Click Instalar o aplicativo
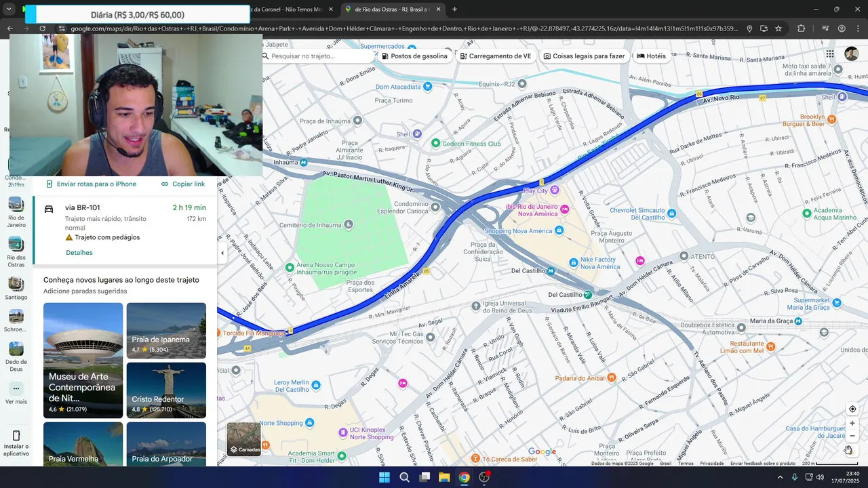868x488 pixels. 16,443
